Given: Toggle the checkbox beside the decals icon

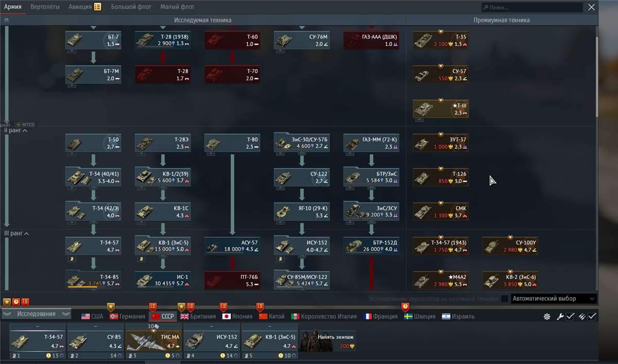Looking at the screenshot, I should pos(592,316).
